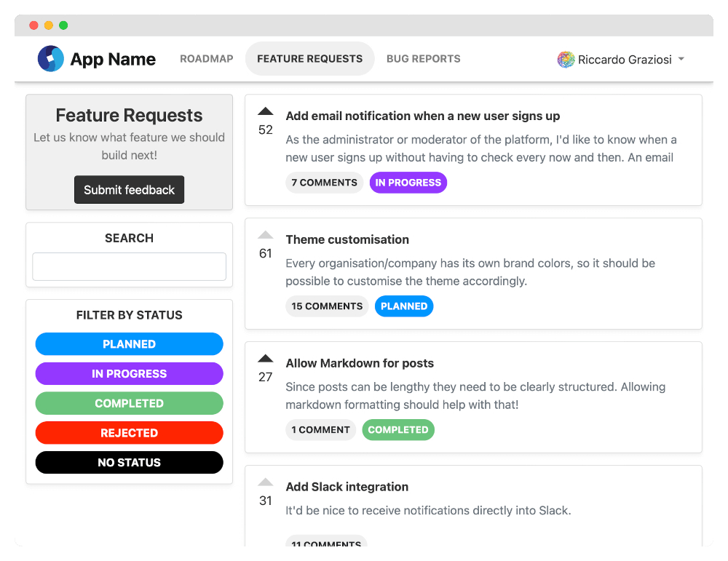Screen dimensions: 728x561
Task: Click the App Name logo icon
Action: point(51,59)
